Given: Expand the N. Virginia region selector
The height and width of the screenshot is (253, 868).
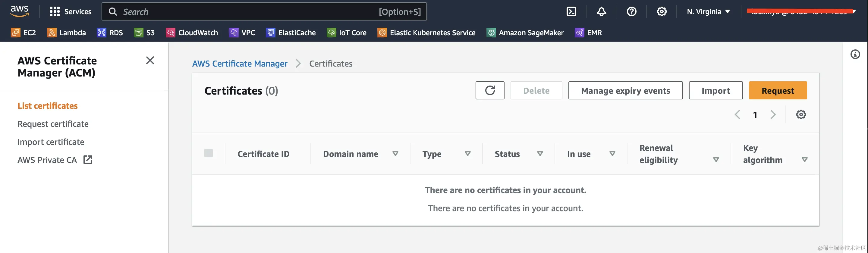Looking at the screenshot, I should coord(708,12).
